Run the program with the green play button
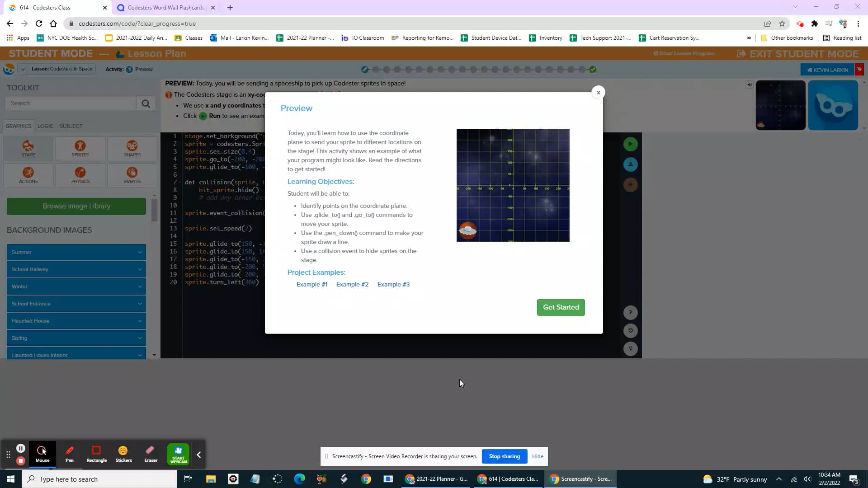 (631, 144)
